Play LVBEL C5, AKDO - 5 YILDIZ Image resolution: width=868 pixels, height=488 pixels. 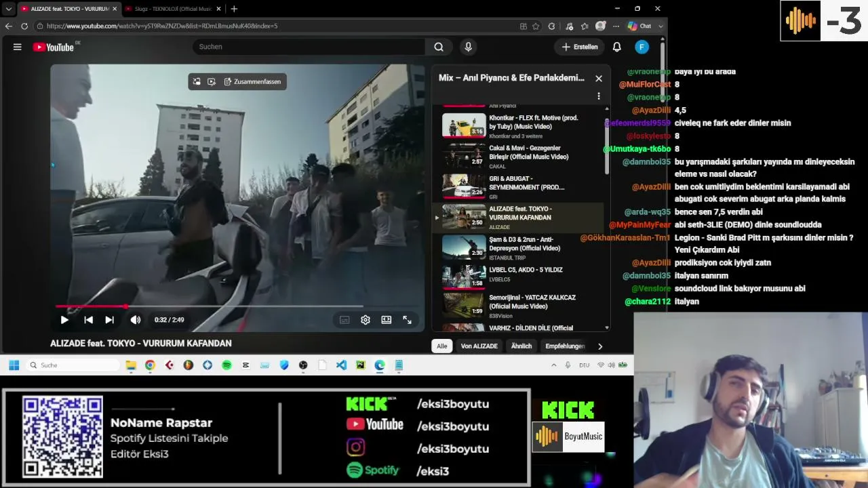tap(522, 277)
